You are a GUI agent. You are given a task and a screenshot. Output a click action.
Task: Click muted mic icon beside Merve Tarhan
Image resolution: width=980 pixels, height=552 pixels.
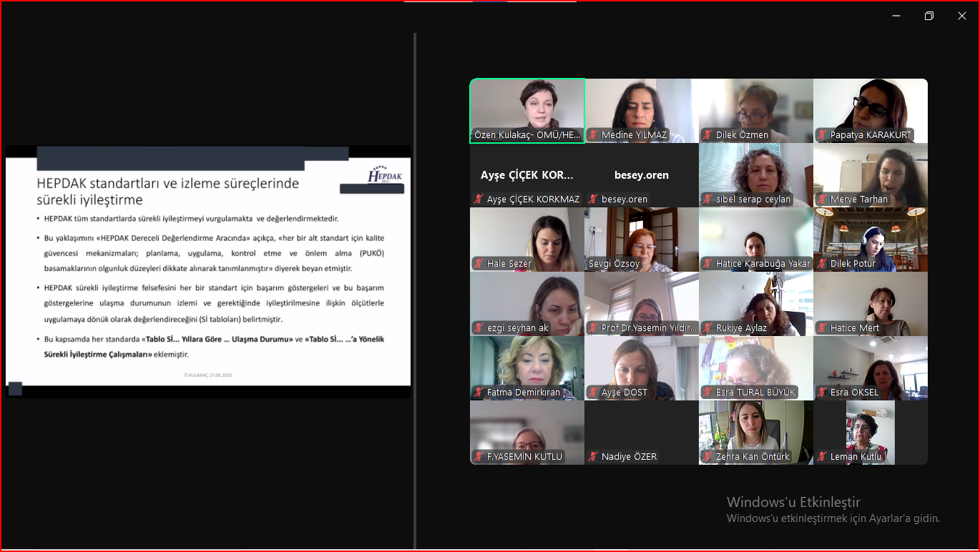coord(822,199)
